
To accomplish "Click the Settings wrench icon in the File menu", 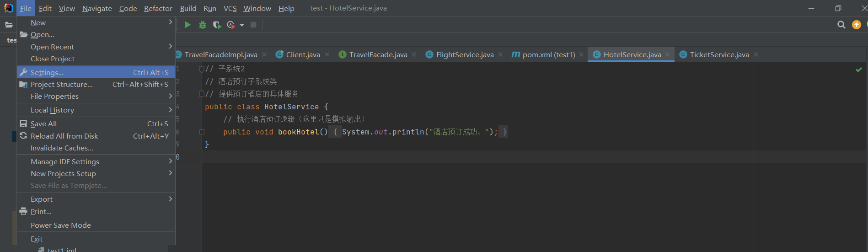I will pyautogui.click(x=24, y=72).
